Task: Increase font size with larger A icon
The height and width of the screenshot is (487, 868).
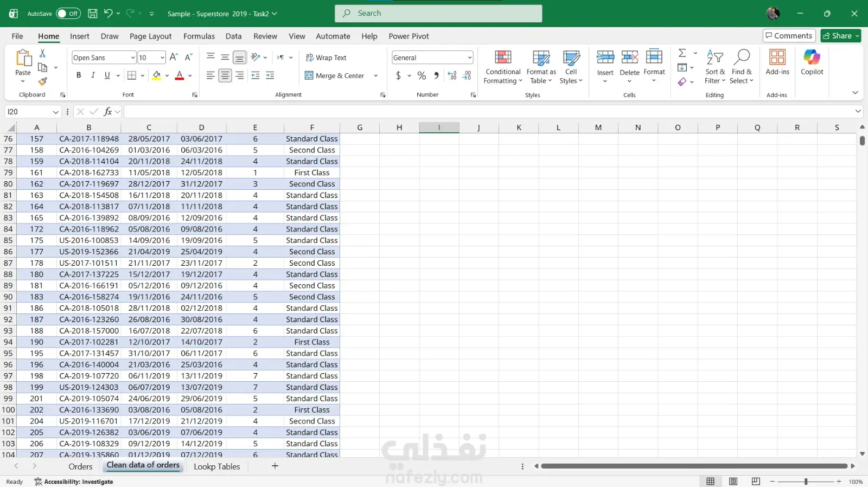Action: 174,57
